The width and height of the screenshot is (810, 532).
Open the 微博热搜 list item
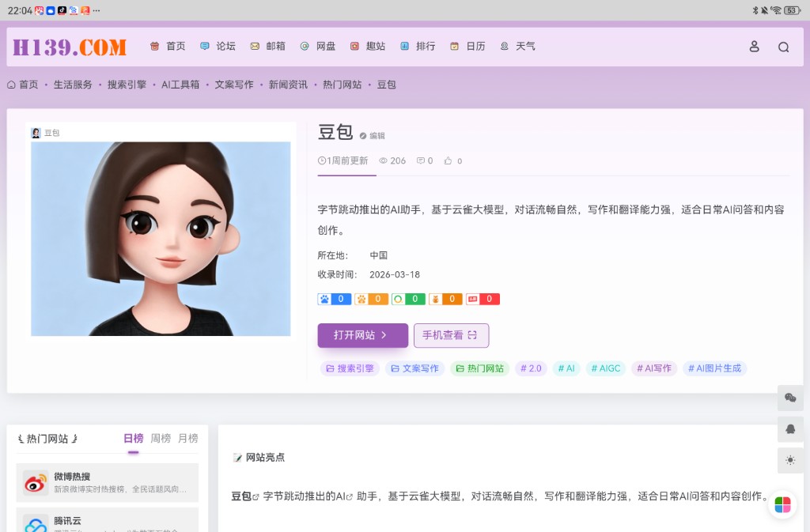108,482
